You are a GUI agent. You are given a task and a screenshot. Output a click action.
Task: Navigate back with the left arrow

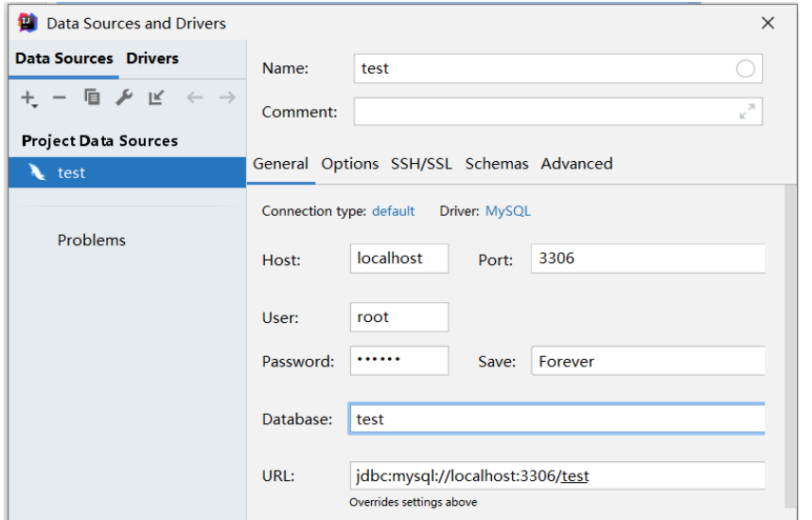pos(194,98)
